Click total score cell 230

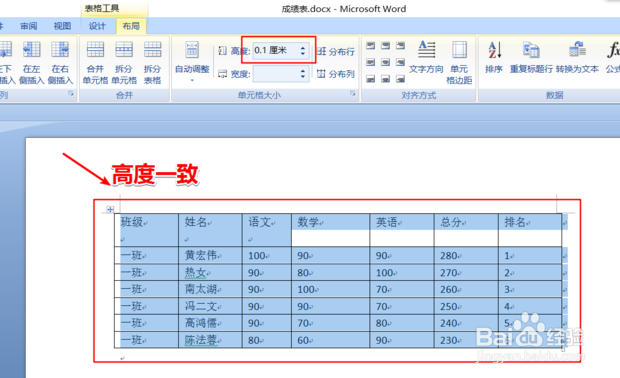pos(466,340)
